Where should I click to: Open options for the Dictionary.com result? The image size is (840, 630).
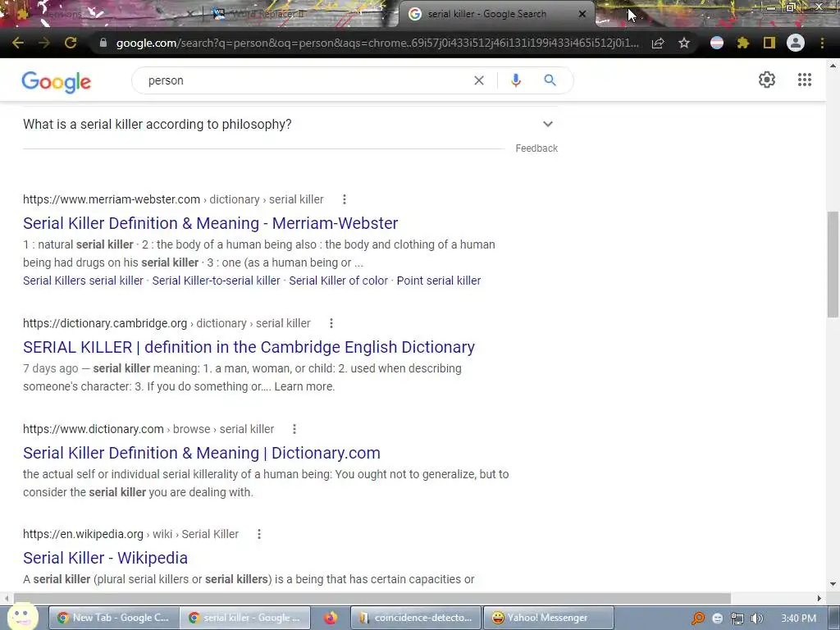294,428
